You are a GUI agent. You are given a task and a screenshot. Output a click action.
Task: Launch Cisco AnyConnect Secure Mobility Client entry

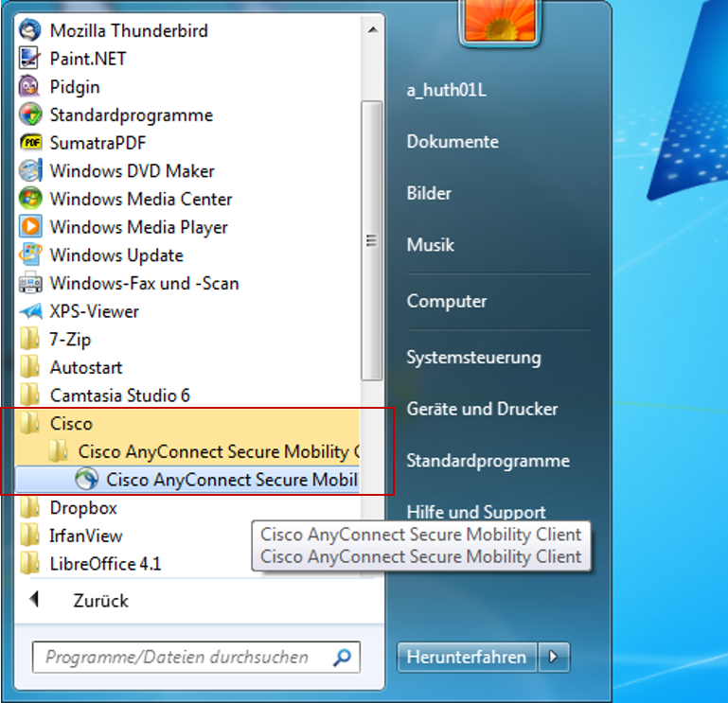pyautogui.click(x=186, y=480)
